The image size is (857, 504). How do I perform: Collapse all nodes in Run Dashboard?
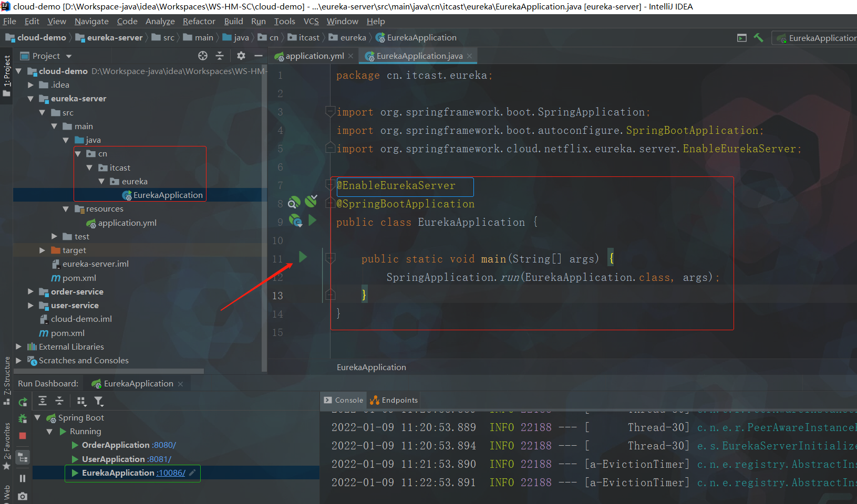[59, 401]
